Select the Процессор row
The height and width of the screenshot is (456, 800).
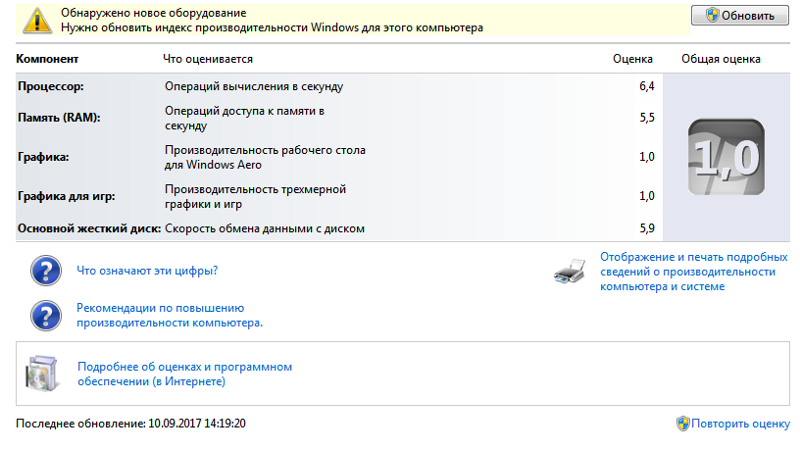[339, 86]
